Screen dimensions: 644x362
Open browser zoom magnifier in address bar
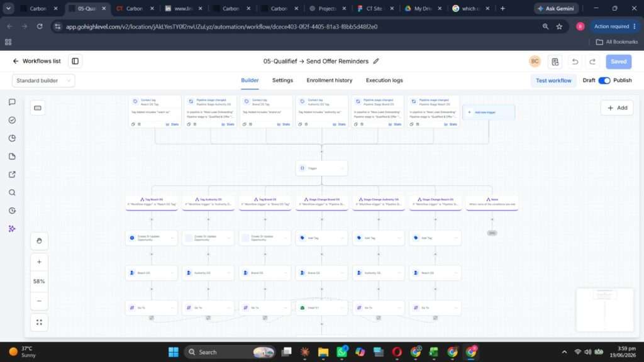(x=545, y=26)
